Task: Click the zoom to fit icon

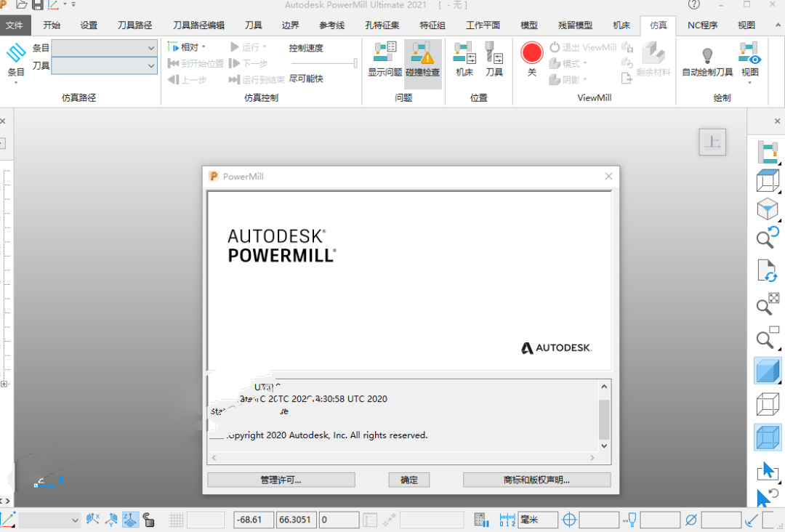Action: coord(768,304)
